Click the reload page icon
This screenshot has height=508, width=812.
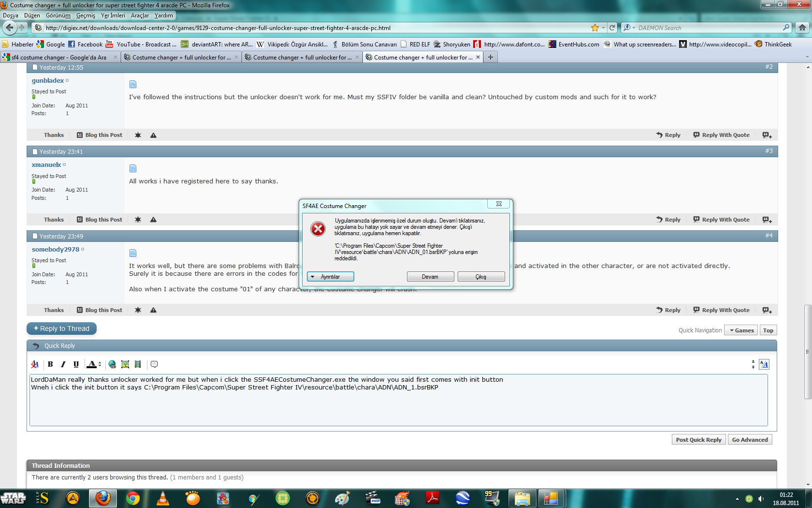coord(612,28)
